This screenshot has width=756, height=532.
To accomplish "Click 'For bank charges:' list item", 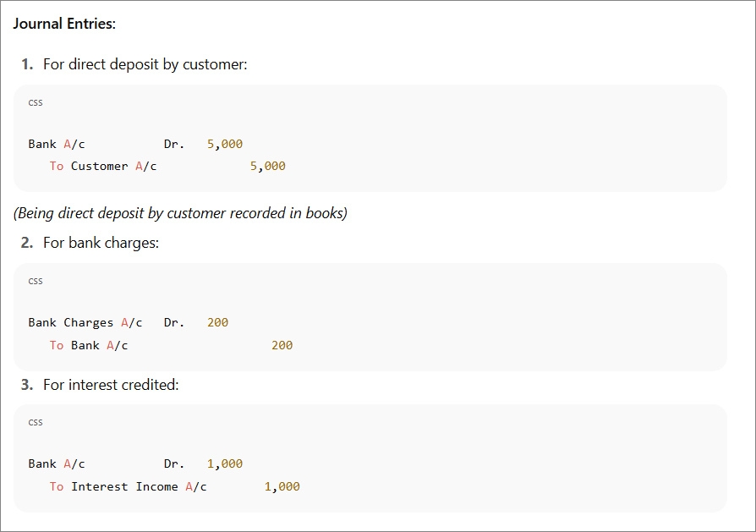I will [x=101, y=243].
